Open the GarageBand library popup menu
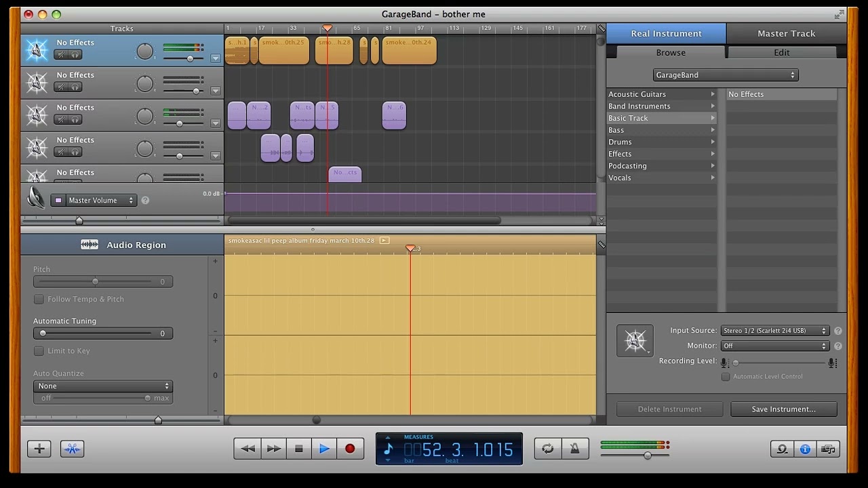This screenshot has width=868, height=488. pos(726,75)
